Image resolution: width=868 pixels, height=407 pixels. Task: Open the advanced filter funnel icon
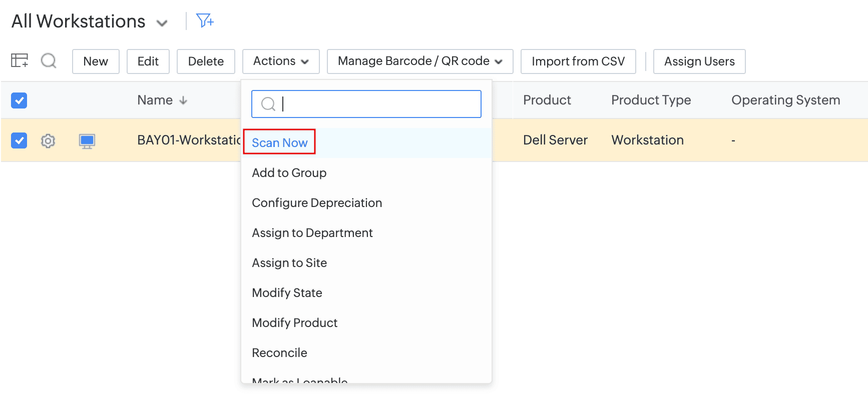tap(205, 21)
